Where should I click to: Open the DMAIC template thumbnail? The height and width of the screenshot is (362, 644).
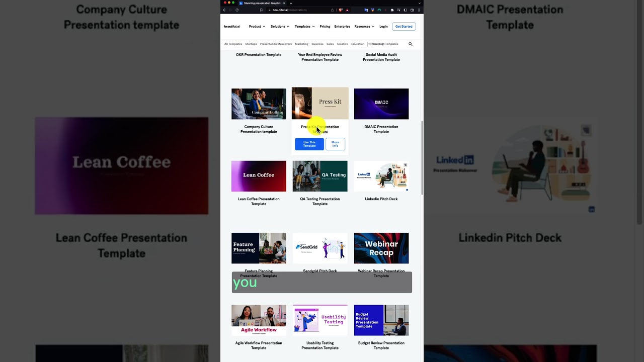[381, 104]
